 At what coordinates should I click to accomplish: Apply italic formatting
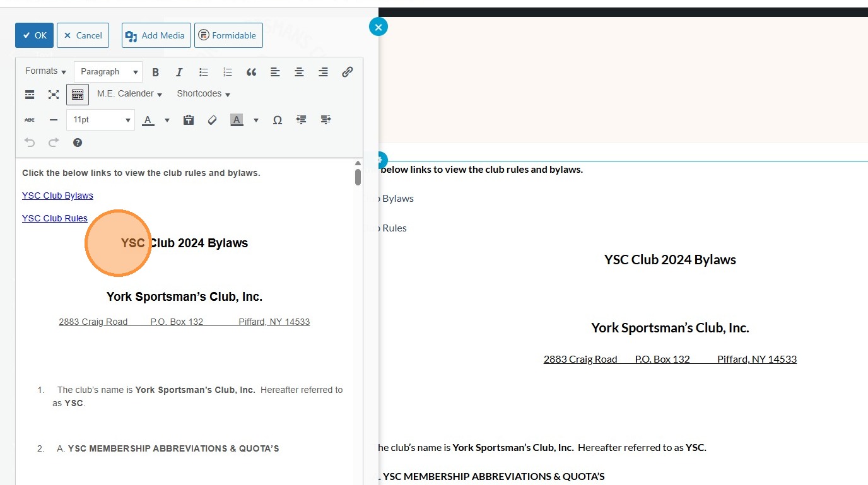(179, 72)
